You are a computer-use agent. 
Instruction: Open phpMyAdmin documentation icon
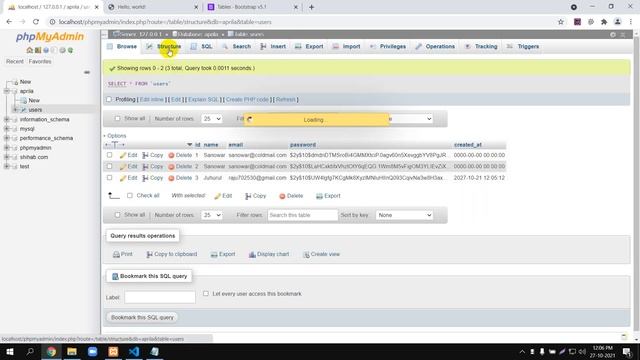46,50
